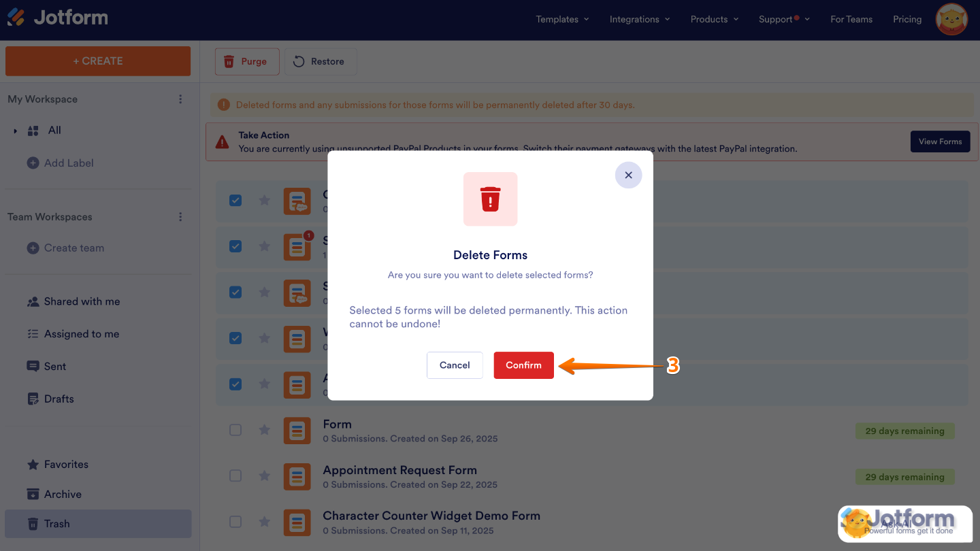Tick Character Counter Widget Demo Form checkbox
This screenshot has width=980, height=551.
[x=235, y=522]
